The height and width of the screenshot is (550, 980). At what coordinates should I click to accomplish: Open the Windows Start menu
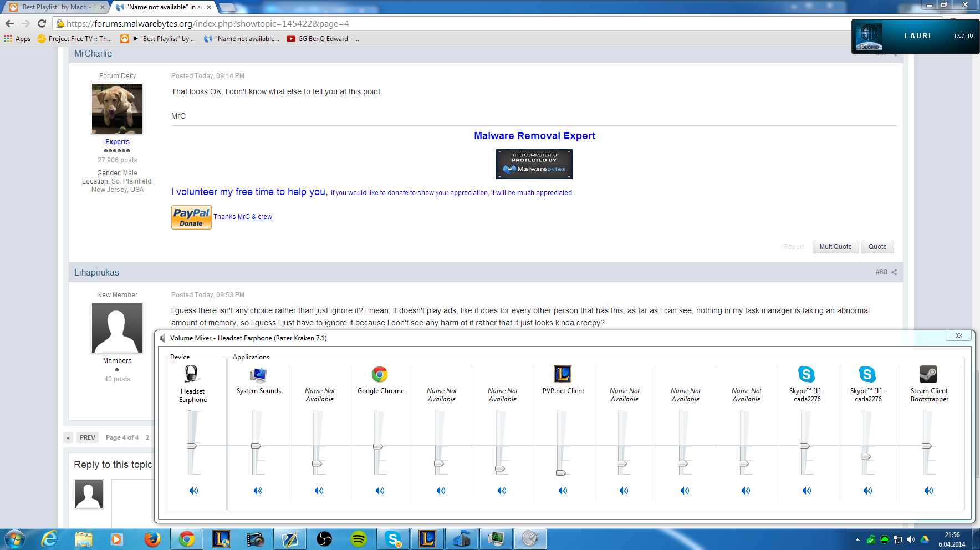[x=15, y=539]
